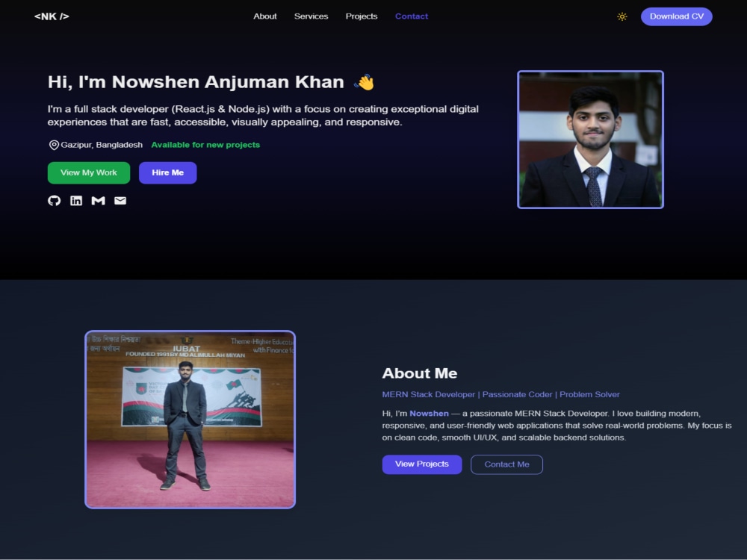Go to the About nav item
This screenshot has width=747, height=560.
click(x=265, y=16)
